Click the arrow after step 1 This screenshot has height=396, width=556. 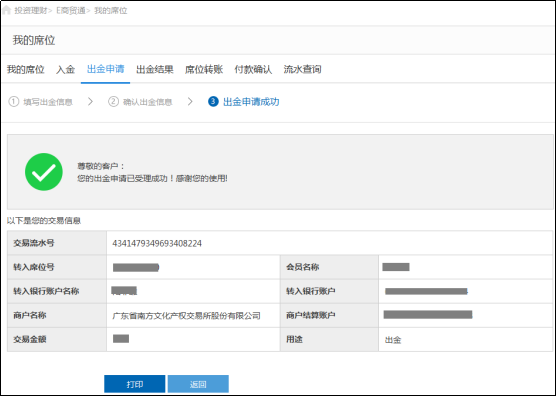pyautogui.click(x=90, y=102)
